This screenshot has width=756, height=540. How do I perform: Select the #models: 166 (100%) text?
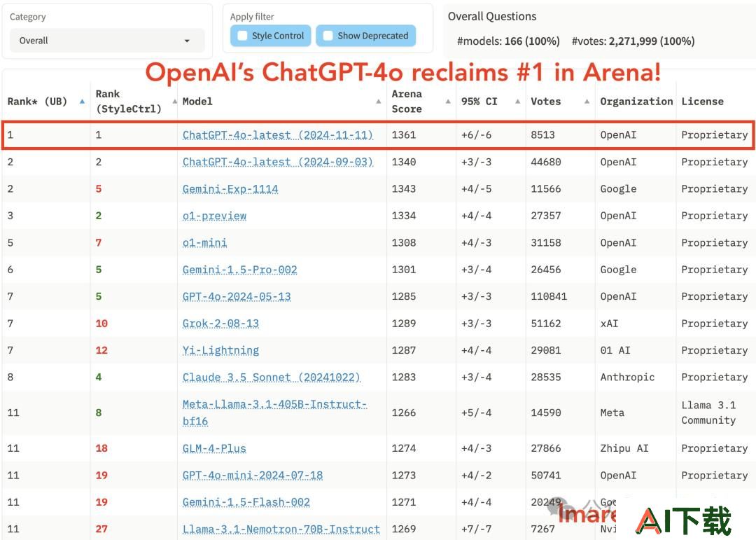click(x=508, y=41)
